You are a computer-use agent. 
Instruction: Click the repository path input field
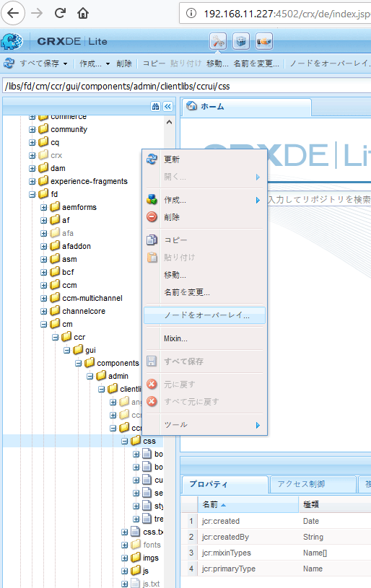(x=187, y=86)
